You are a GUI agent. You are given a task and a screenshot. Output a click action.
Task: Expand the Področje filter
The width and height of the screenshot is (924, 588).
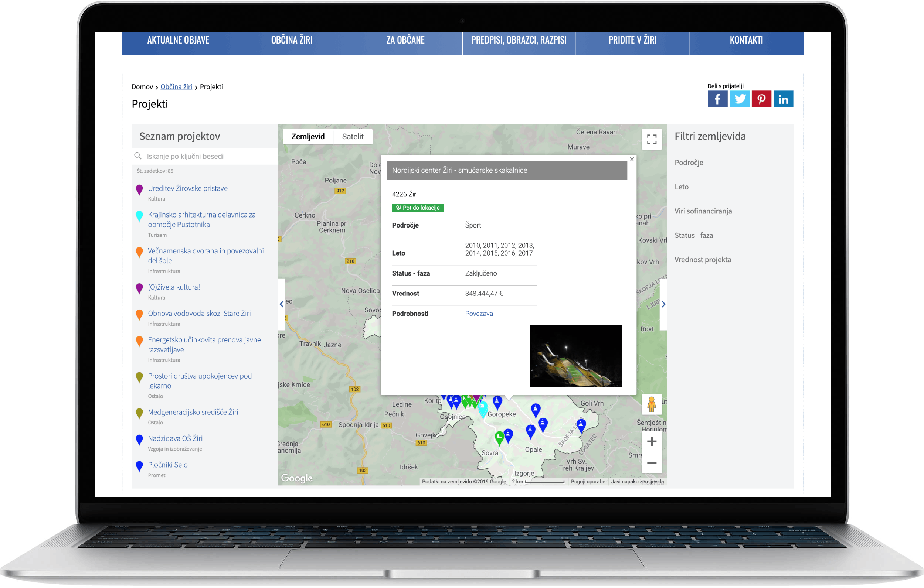[x=689, y=163]
